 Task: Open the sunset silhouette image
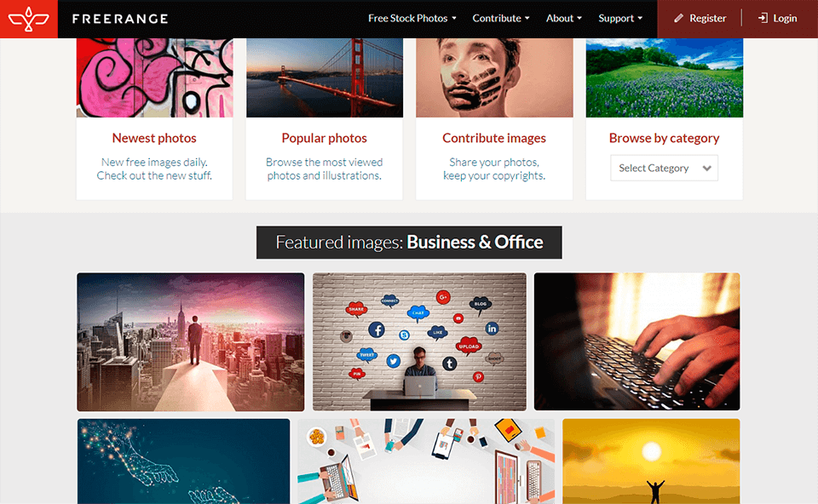click(x=651, y=461)
